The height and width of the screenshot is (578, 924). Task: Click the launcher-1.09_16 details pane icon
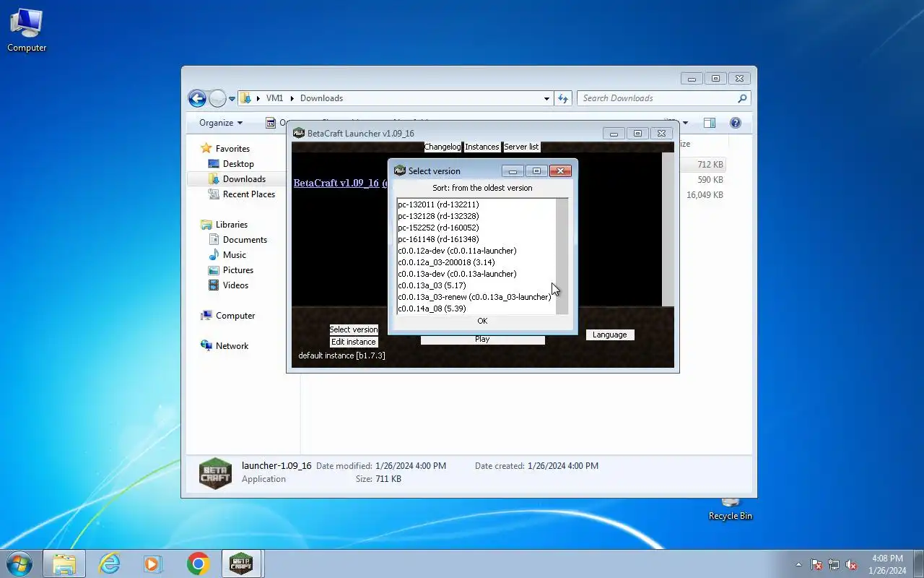(215, 473)
